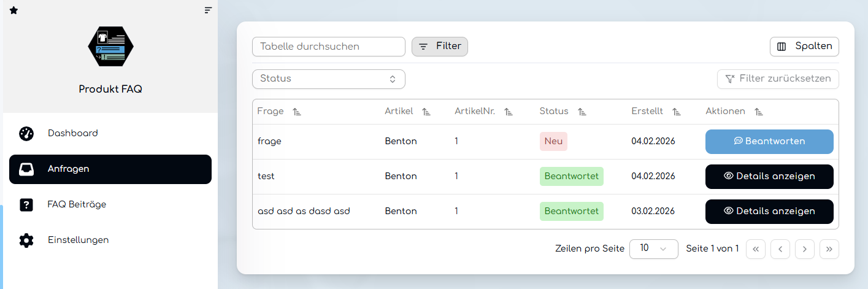868x289 pixels.
Task: Open the Spalten column selector
Action: [804, 47]
